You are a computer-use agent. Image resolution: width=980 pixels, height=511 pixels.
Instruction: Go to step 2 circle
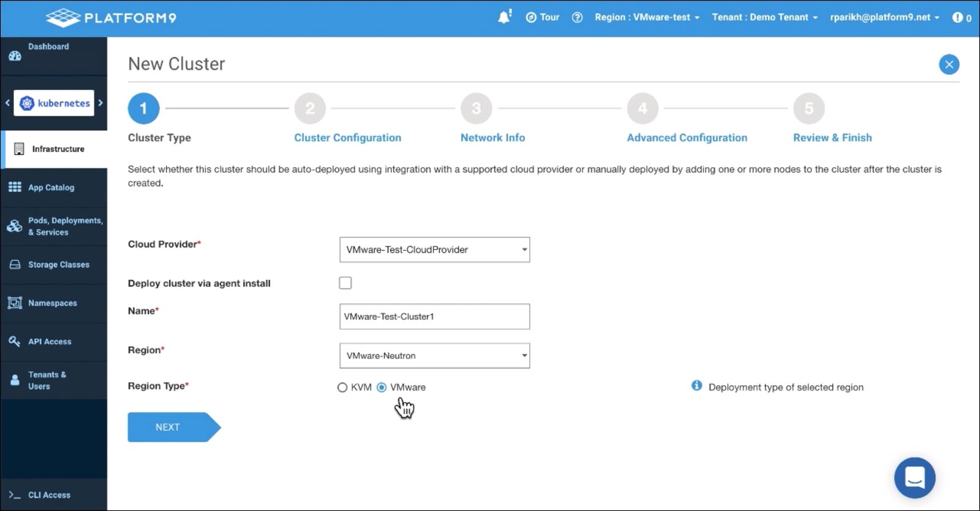pyautogui.click(x=310, y=108)
